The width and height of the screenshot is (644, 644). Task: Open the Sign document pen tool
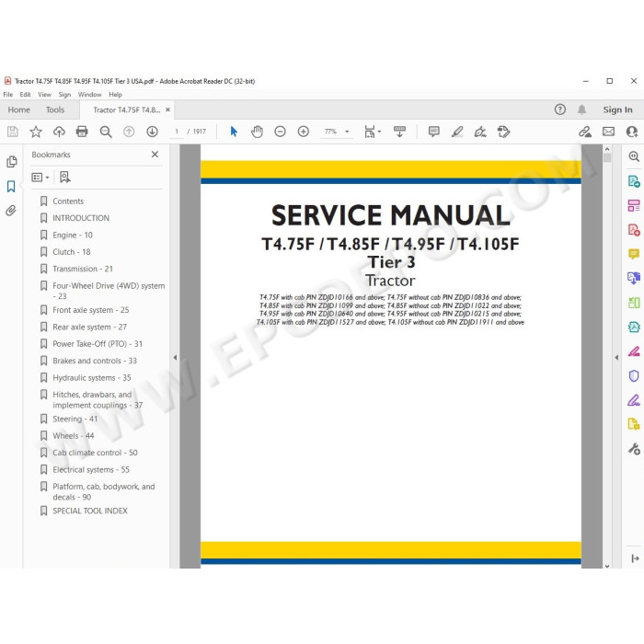(x=480, y=132)
